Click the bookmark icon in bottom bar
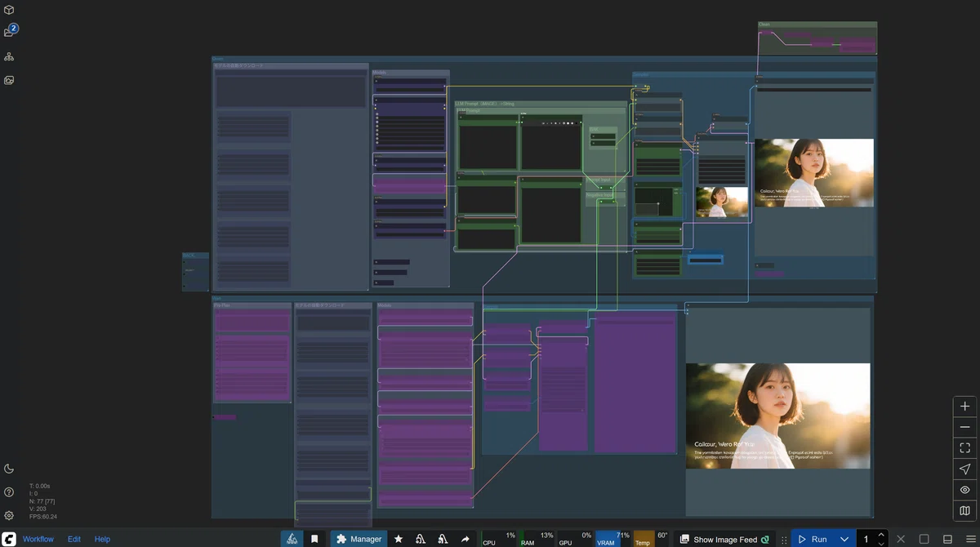Screen dimensions: 980x547 click(314, 539)
